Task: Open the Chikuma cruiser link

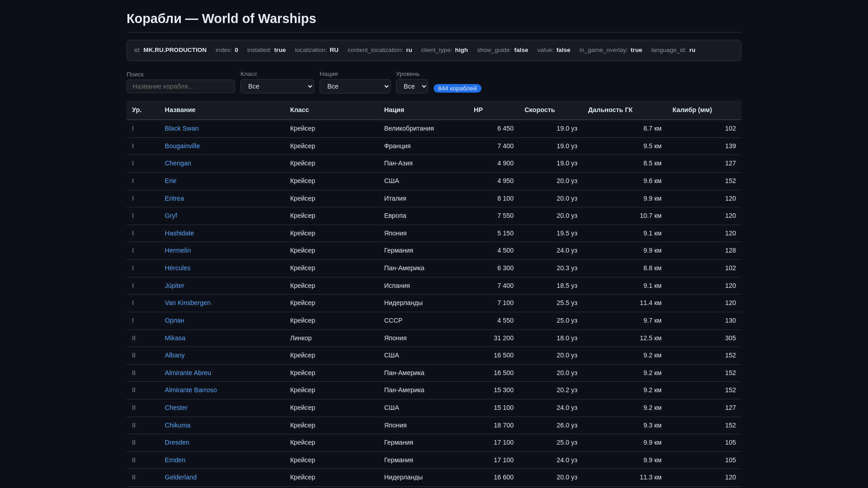Action: tap(178, 425)
